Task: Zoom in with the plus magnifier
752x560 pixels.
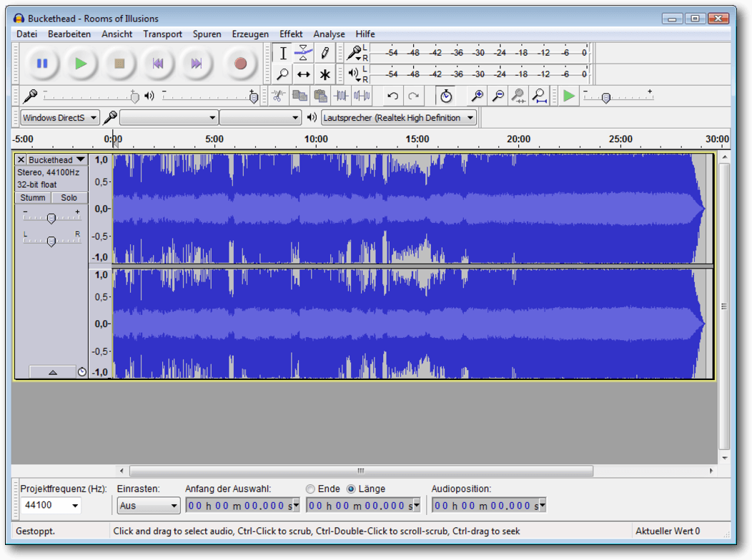Action: pos(478,96)
